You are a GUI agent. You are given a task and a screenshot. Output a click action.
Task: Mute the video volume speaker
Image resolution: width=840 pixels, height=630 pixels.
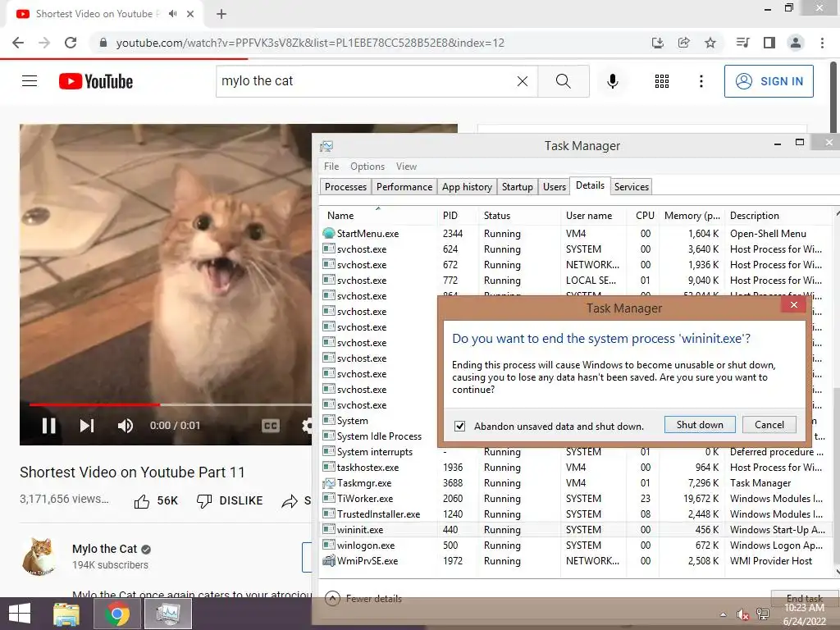126,426
